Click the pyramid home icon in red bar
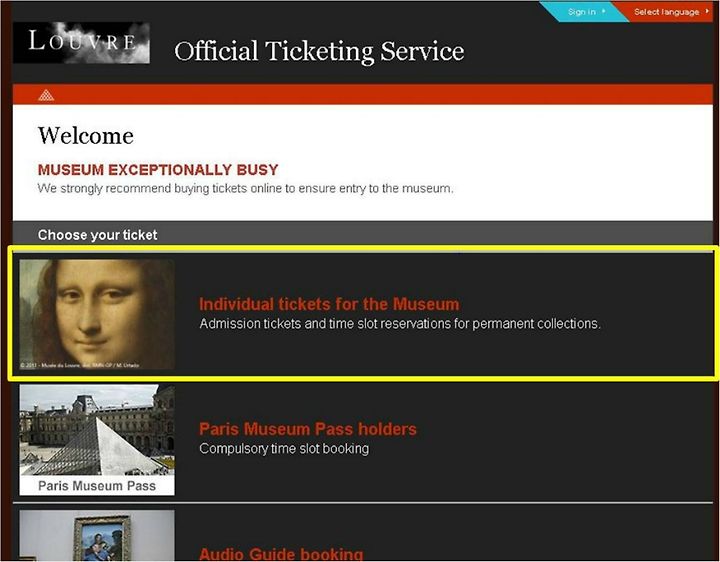This screenshot has width=720, height=562. (x=46, y=95)
